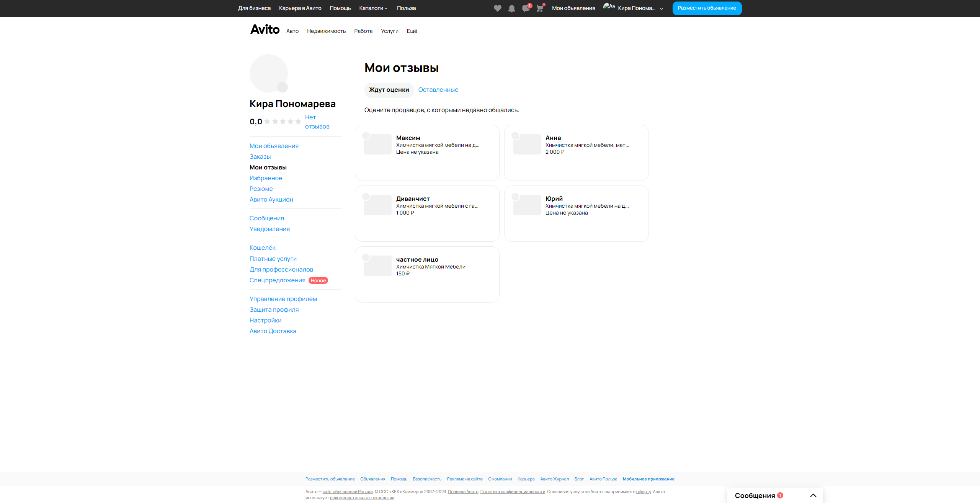Open the notifications bell icon
The height and width of the screenshot is (503, 980).
pos(511,8)
